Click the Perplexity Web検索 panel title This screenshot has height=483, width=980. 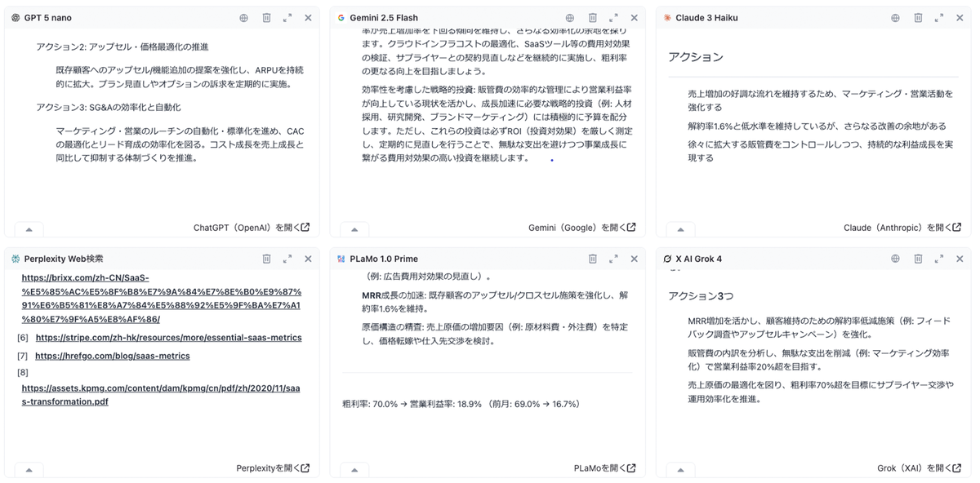(64, 259)
